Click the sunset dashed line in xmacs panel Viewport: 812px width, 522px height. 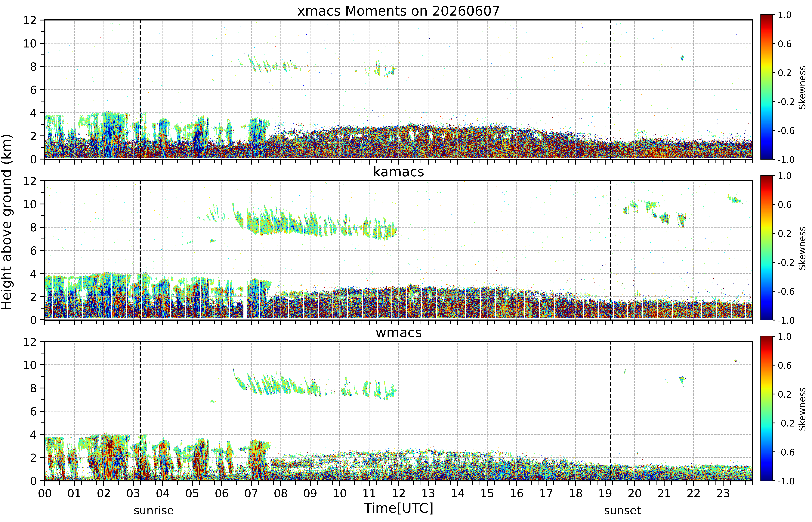pyautogui.click(x=610, y=90)
